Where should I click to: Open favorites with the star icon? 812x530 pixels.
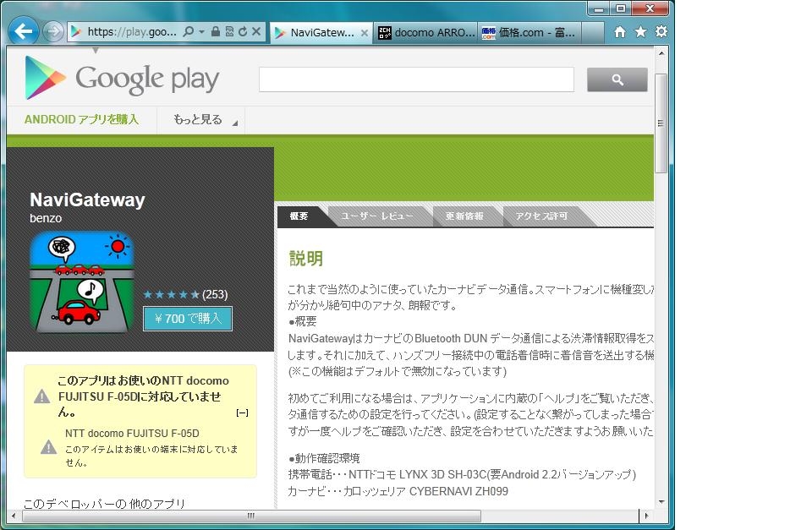tap(640, 32)
